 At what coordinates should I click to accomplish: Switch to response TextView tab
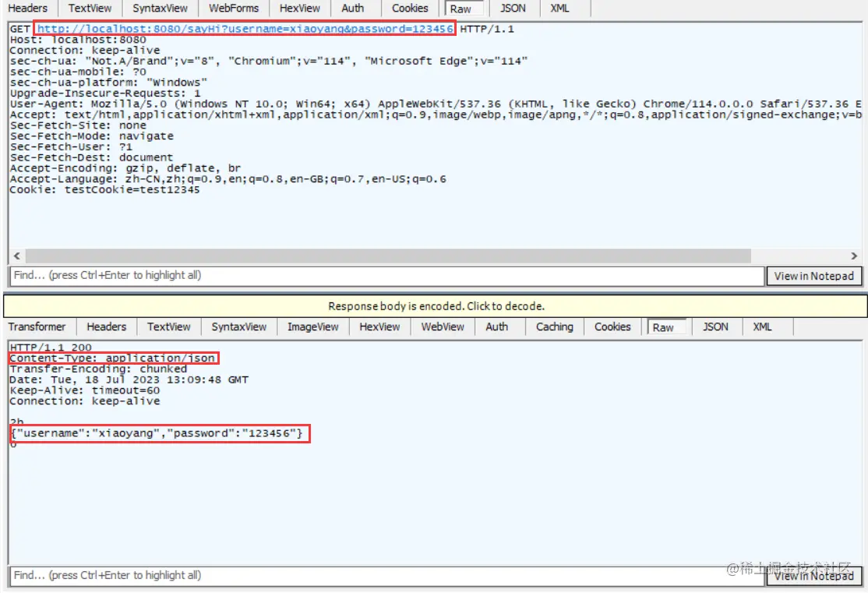(x=169, y=327)
